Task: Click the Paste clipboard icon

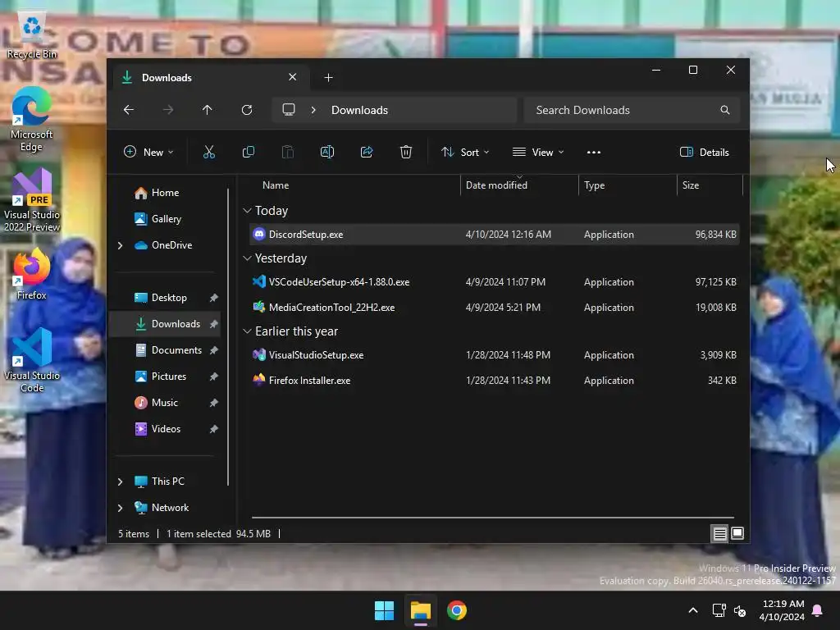Action: click(x=288, y=152)
